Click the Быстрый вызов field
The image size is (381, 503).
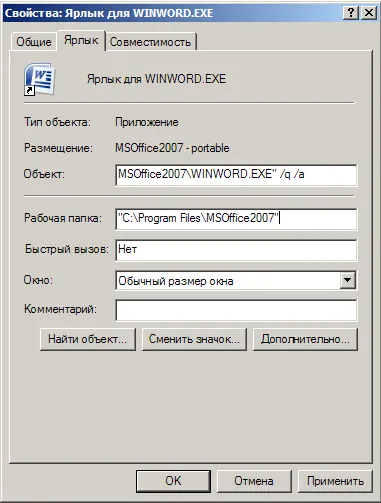pyautogui.click(x=236, y=250)
